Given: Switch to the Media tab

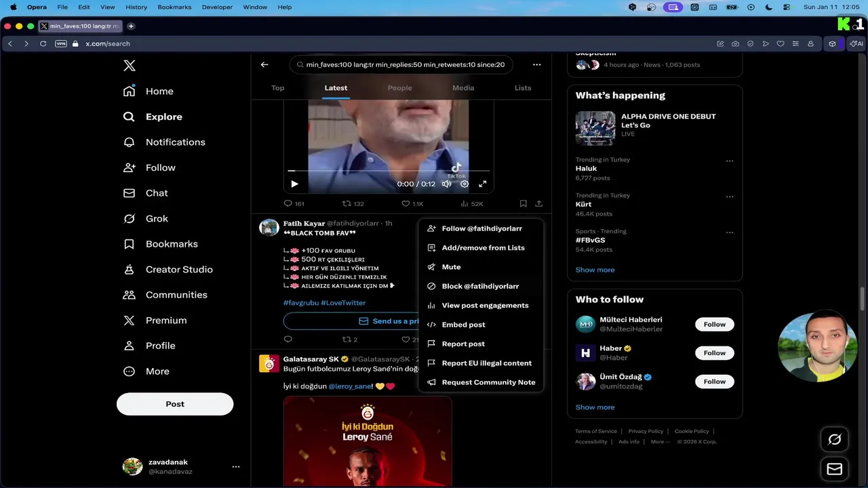Looking at the screenshot, I should pos(463,88).
